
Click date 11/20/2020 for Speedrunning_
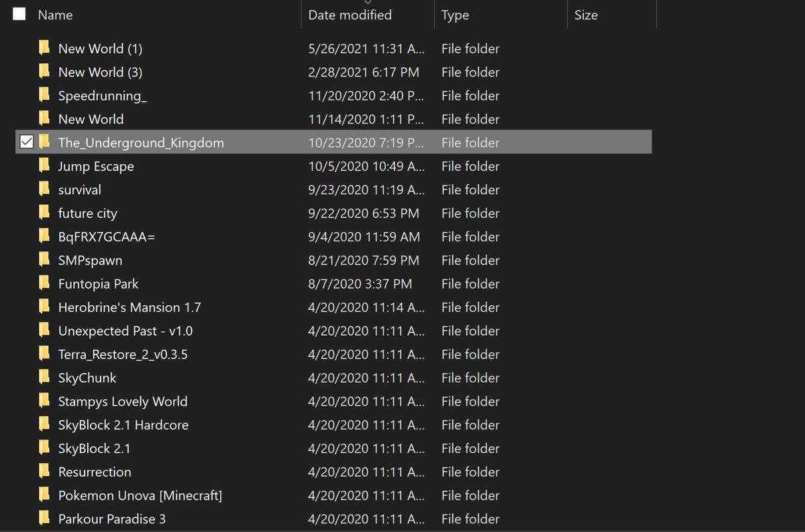pyautogui.click(x=367, y=96)
